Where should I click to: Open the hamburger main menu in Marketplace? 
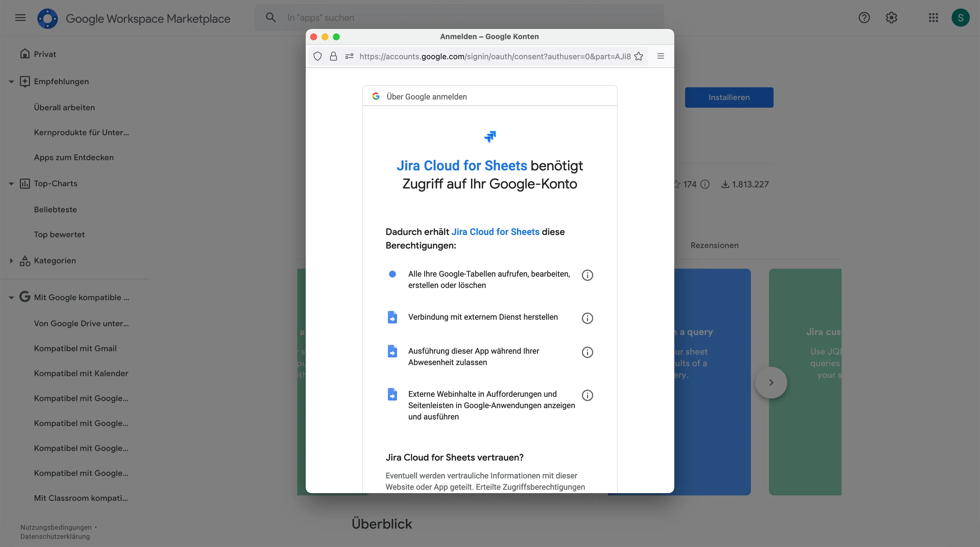pyautogui.click(x=20, y=18)
